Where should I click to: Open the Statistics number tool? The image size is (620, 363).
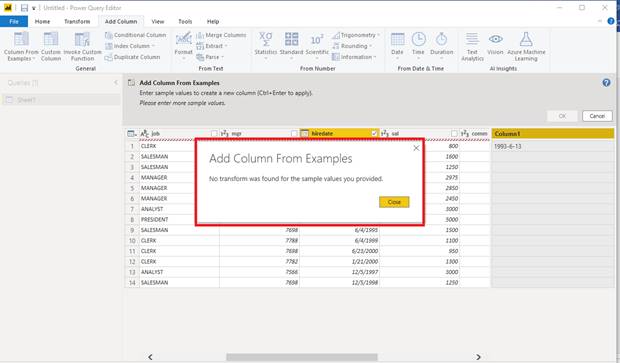[x=265, y=46]
